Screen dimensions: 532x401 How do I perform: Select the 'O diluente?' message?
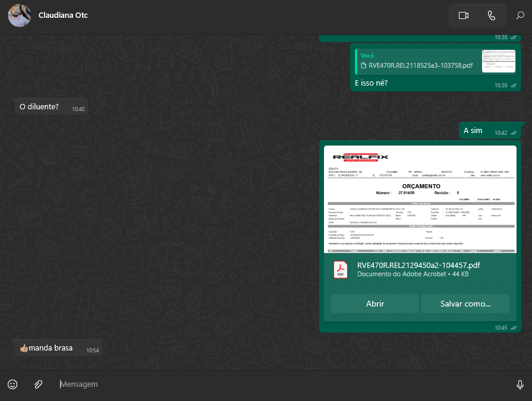(39, 107)
